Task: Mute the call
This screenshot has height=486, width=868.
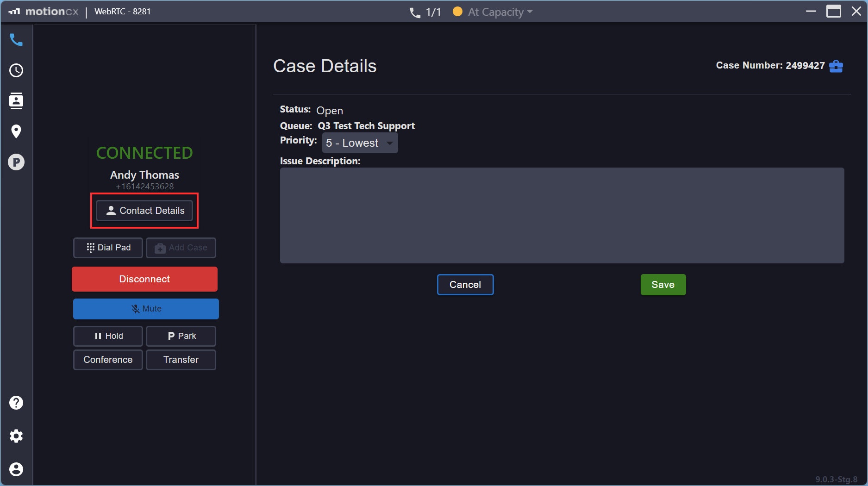Action: (146, 309)
